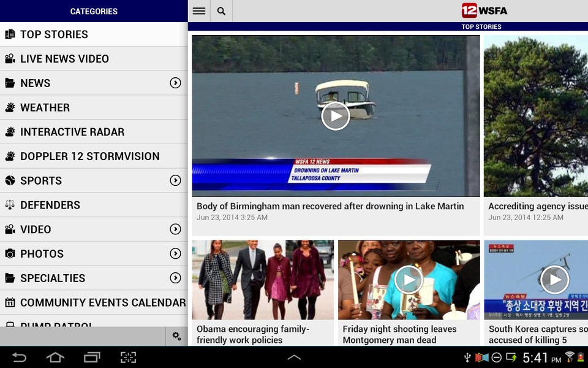Open Community Events Calendar category
Screen dimensions: 588x368
[x=94, y=302]
